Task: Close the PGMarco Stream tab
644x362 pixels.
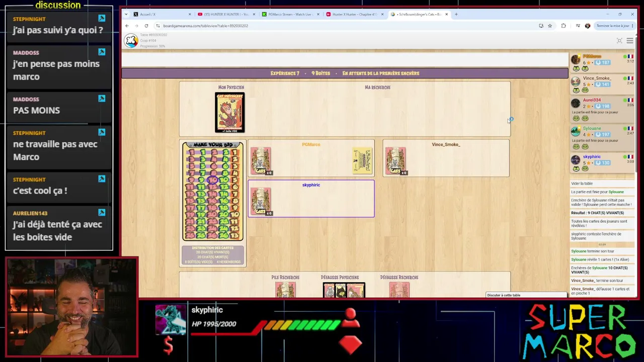Action: 318,14
